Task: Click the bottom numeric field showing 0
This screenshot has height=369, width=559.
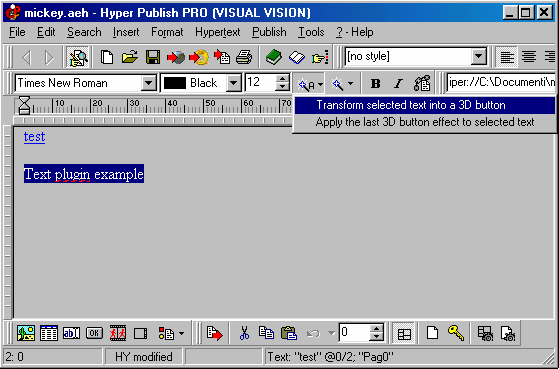Action: (355, 332)
